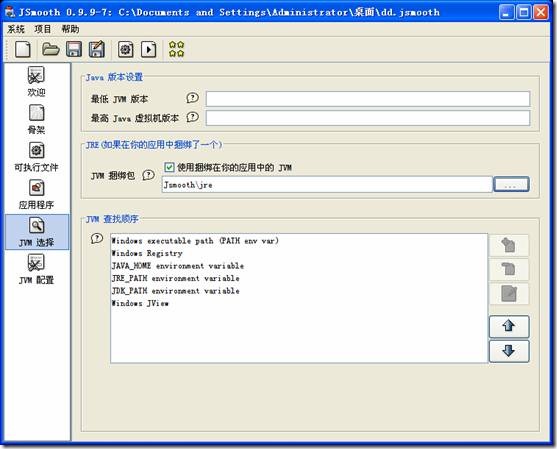Open the 应用程序 panel

click(36, 195)
